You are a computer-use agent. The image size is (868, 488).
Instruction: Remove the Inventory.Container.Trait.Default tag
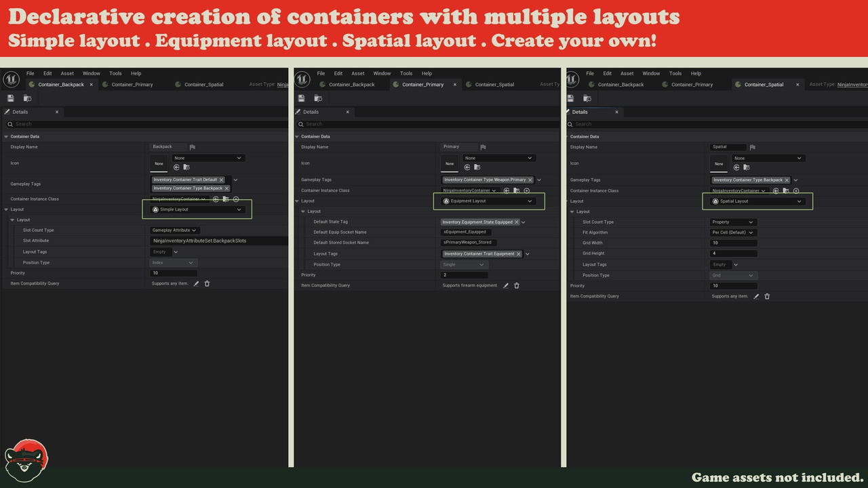[221, 180]
